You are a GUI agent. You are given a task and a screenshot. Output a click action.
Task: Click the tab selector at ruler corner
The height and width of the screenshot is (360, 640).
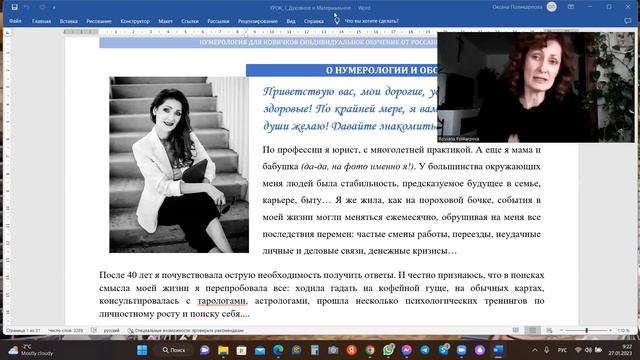8,32
